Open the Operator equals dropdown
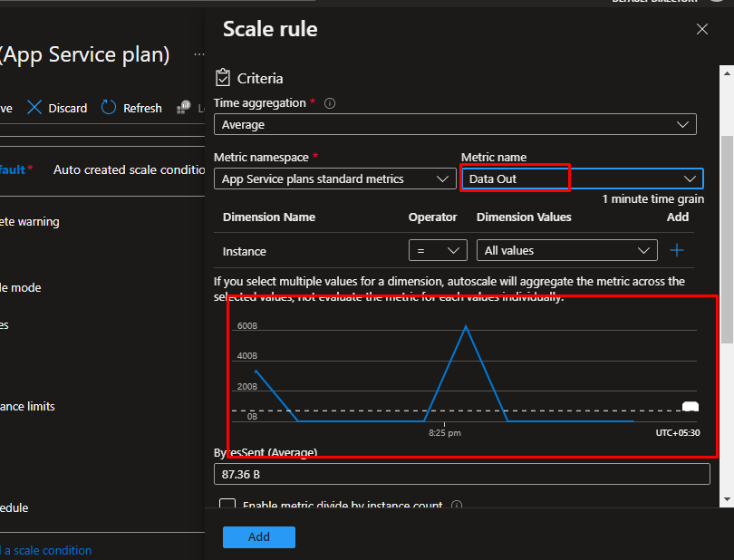734x560 pixels. pyautogui.click(x=438, y=251)
